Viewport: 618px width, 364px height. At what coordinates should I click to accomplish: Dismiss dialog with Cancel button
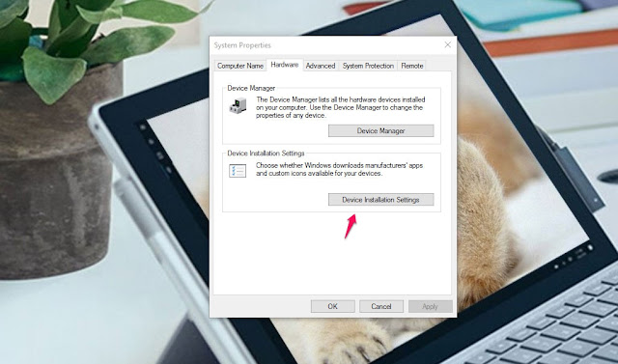point(381,306)
